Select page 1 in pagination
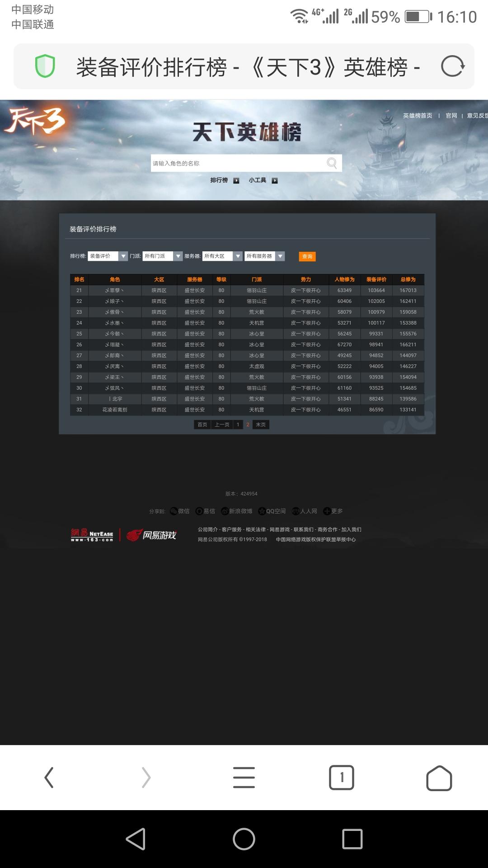Viewport: 488px width, 868px height. (238, 425)
